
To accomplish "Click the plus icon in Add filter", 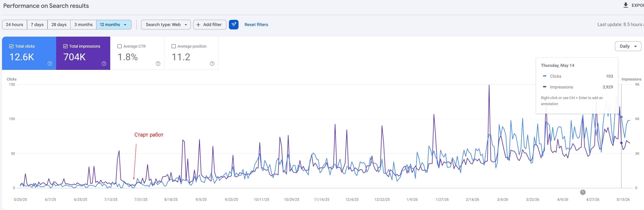I will (x=198, y=24).
